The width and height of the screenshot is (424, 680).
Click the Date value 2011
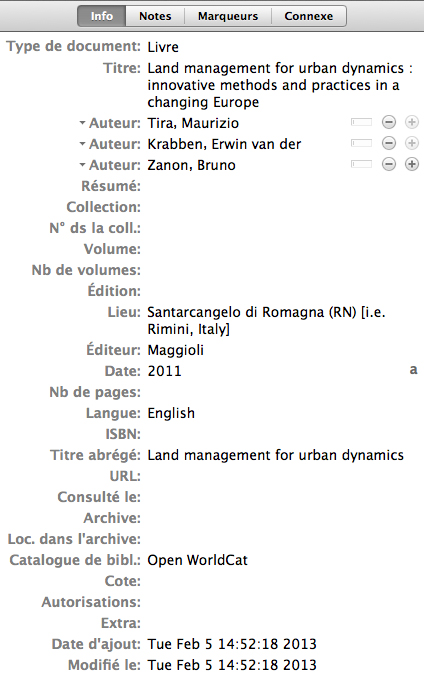[x=164, y=371]
